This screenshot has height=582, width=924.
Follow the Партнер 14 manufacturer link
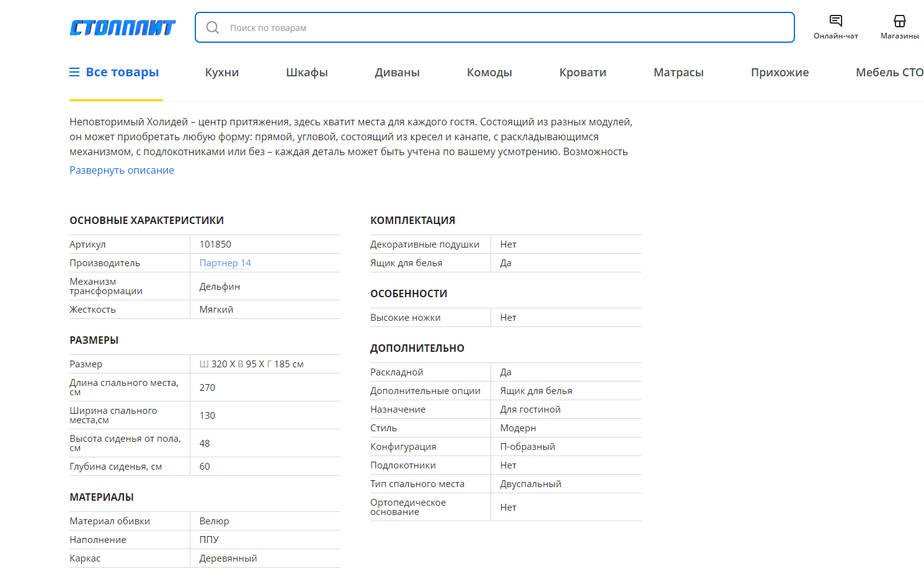click(225, 263)
